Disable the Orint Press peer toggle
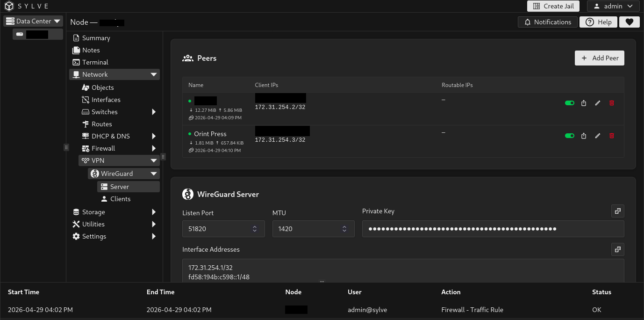The width and height of the screenshot is (644, 320). tap(569, 136)
